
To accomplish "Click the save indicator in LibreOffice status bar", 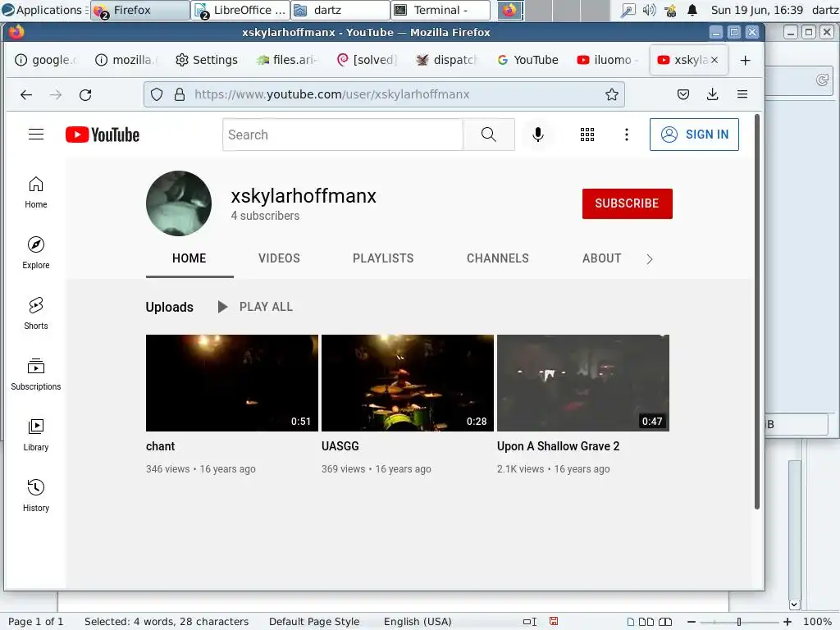I will click(x=554, y=622).
